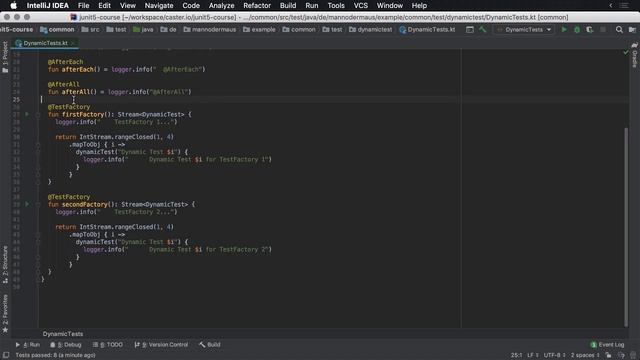Click the Stop process icon
The height and width of the screenshot is (360, 640).
[x=603, y=30]
